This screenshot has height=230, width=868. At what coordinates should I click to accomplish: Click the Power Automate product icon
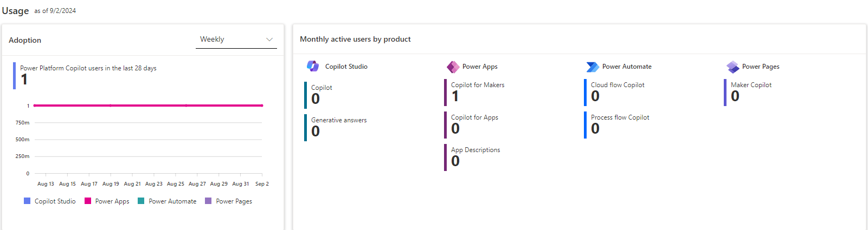point(593,67)
